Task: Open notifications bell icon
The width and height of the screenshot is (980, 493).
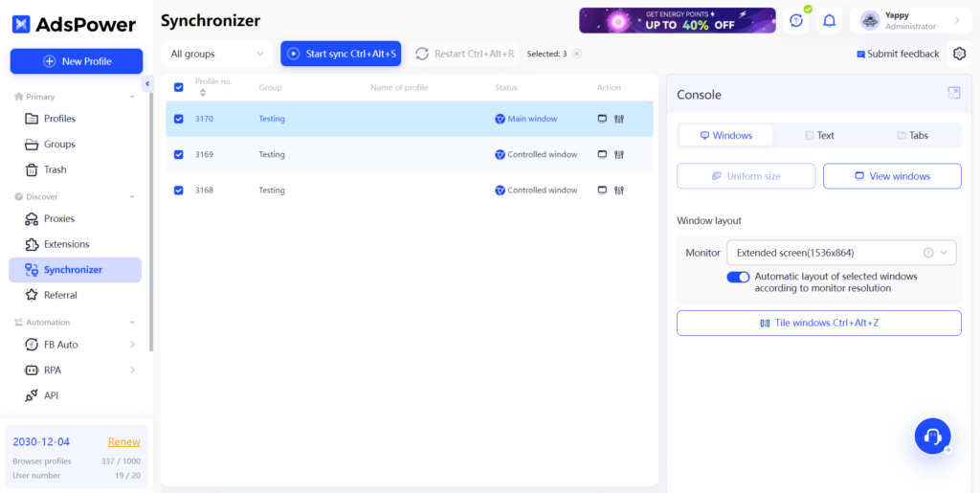Action: point(830,21)
